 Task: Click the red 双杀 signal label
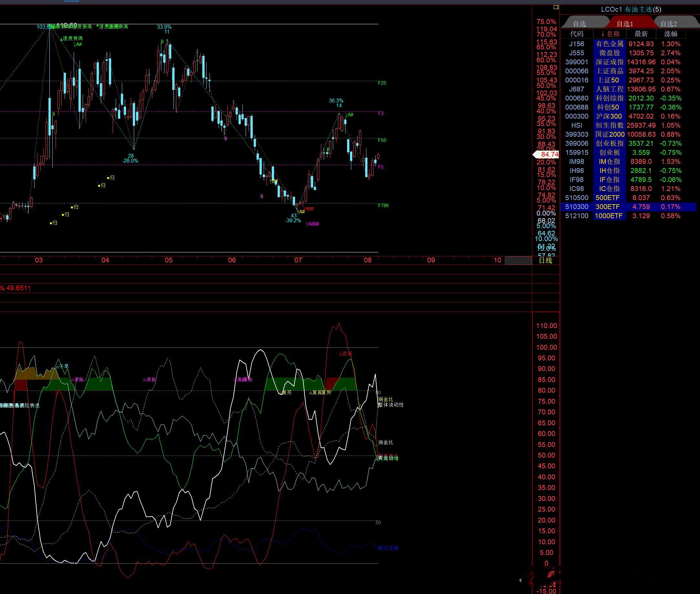pyautogui.click(x=345, y=354)
